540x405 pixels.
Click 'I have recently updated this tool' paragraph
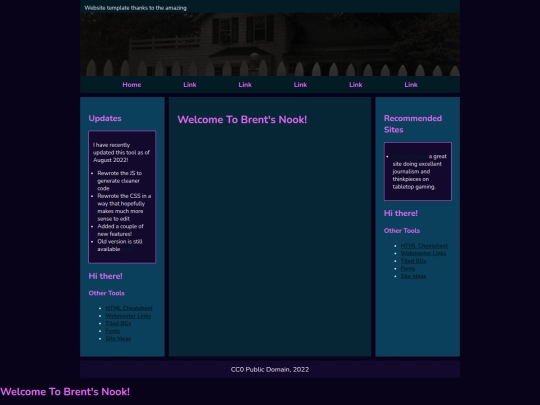pyautogui.click(x=121, y=153)
